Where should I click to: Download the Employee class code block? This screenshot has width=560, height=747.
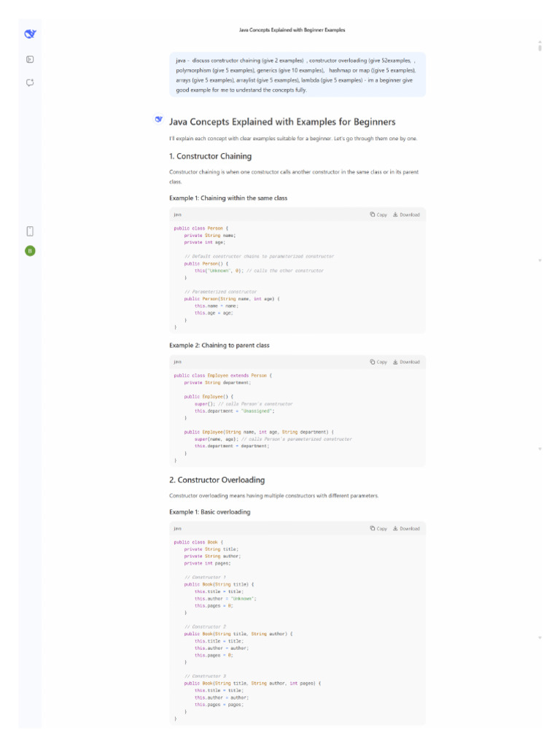(x=406, y=362)
